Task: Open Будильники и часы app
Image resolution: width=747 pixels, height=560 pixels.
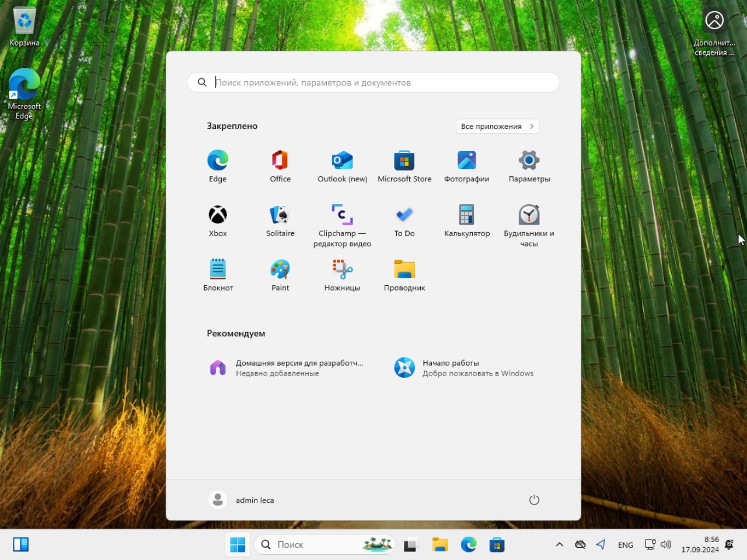Action: (529, 226)
